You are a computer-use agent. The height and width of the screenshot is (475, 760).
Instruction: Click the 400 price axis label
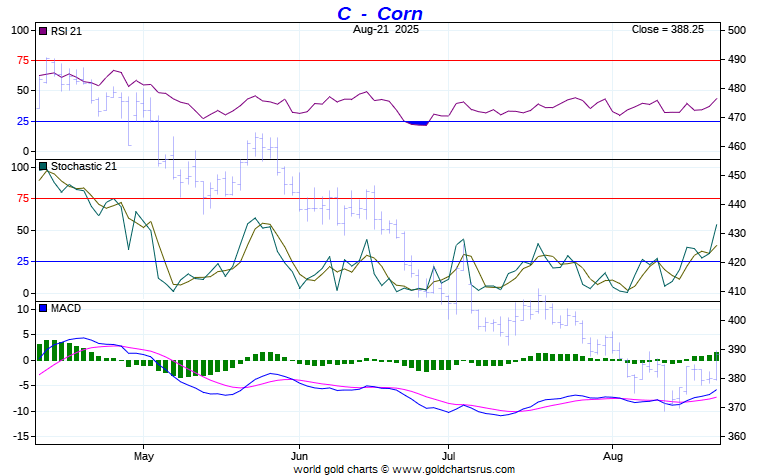click(736, 320)
